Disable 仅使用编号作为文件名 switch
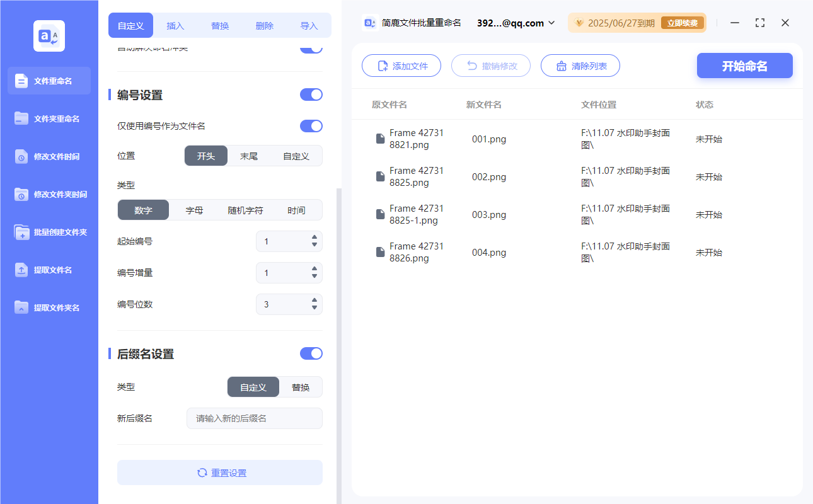This screenshot has width=813, height=504. click(311, 126)
